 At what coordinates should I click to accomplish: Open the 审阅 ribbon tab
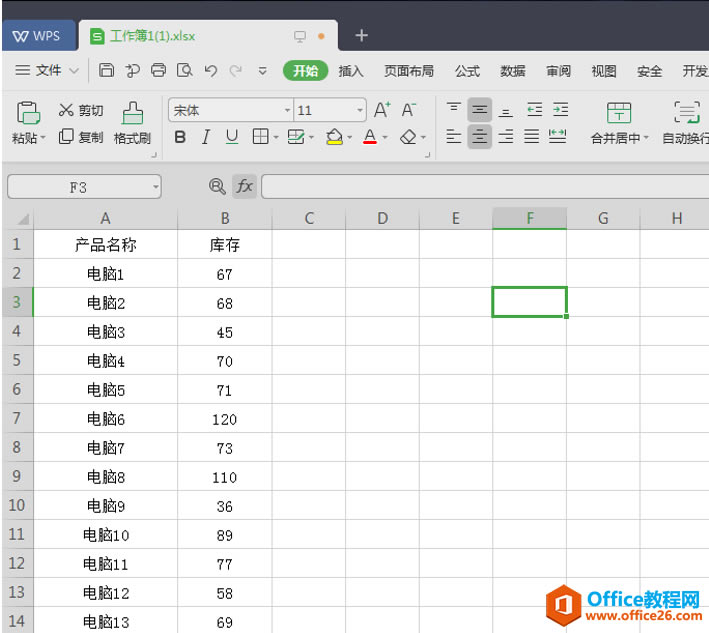558,71
